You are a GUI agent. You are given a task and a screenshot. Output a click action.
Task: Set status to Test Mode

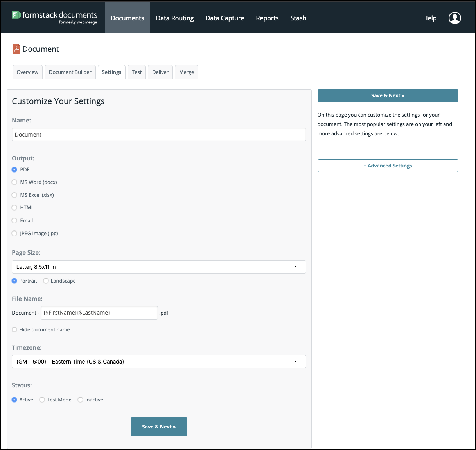pyautogui.click(x=42, y=400)
